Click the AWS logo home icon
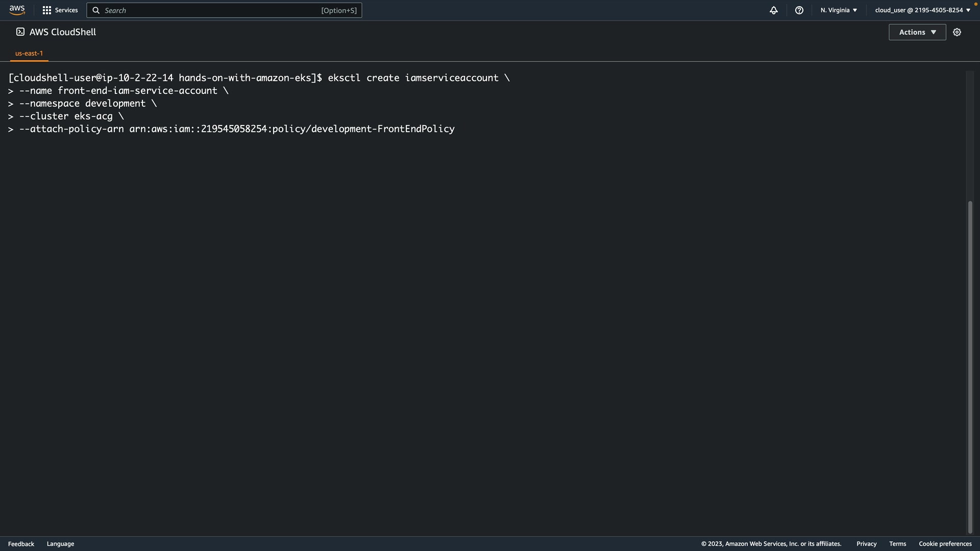The image size is (980, 551). [x=17, y=10]
